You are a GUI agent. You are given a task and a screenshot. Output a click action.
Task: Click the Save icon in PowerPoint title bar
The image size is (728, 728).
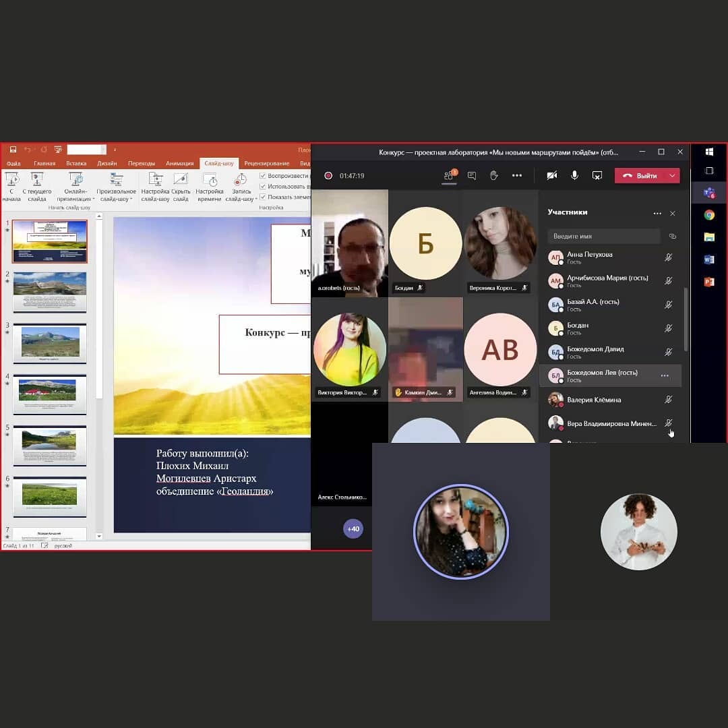click(13, 150)
